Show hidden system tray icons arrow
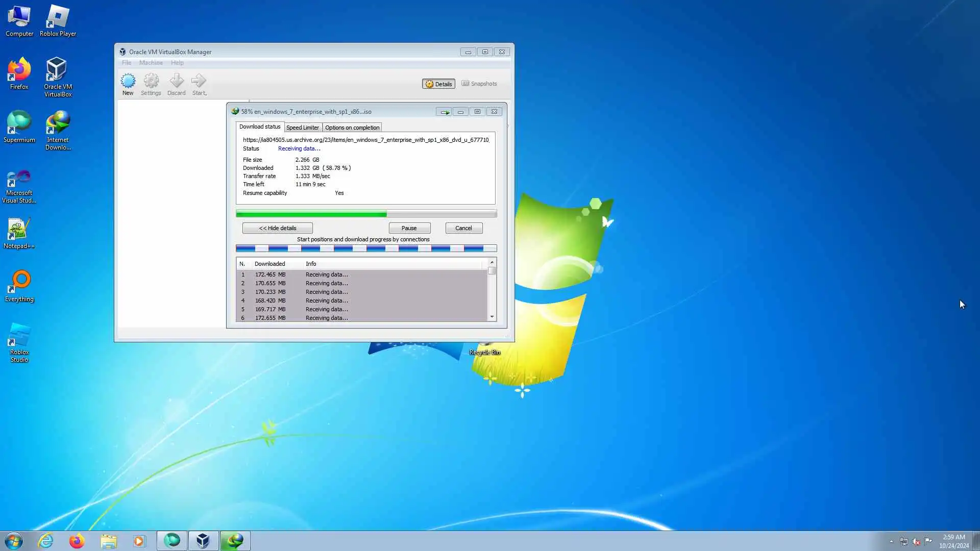 (x=892, y=541)
